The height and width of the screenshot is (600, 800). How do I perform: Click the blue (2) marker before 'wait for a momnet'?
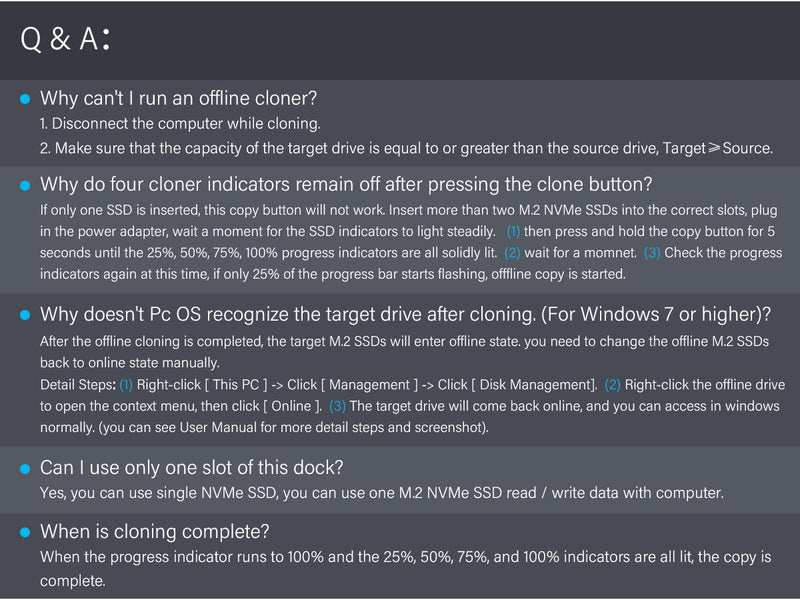pyautogui.click(x=512, y=253)
